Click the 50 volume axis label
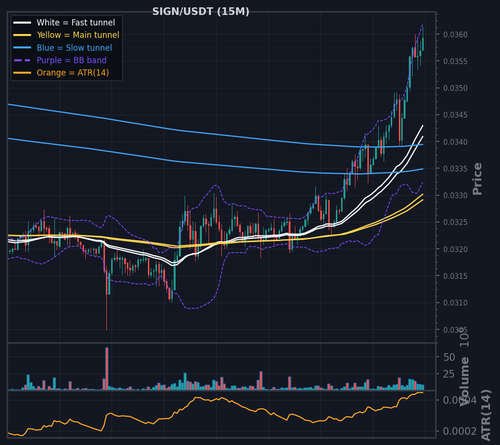The height and width of the screenshot is (445, 500). coord(449,357)
